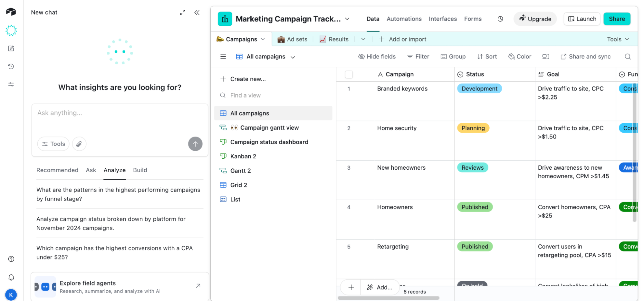This screenshot has width=644, height=301.
Task: Switch to the Automations tab
Action: 404,19
